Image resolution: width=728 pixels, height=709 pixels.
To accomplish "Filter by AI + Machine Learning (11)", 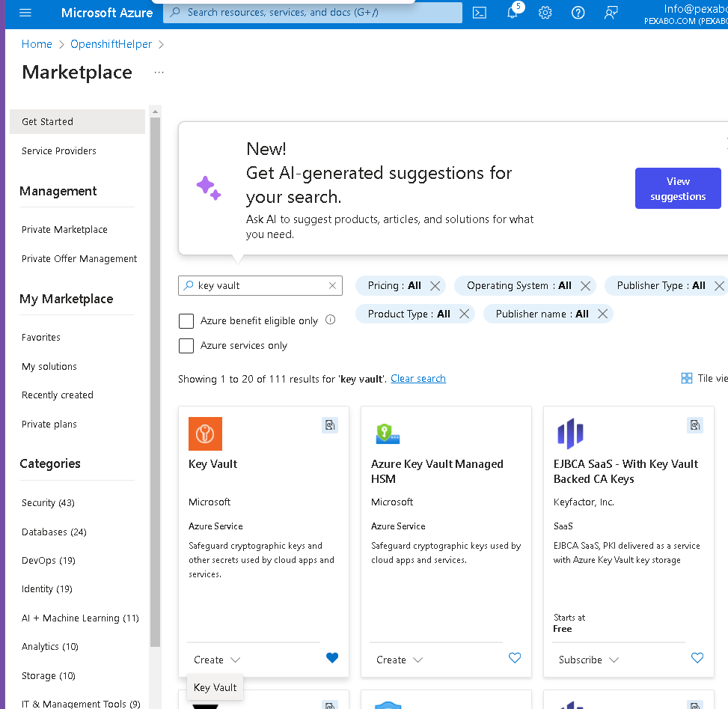I will tap(80, 618).
